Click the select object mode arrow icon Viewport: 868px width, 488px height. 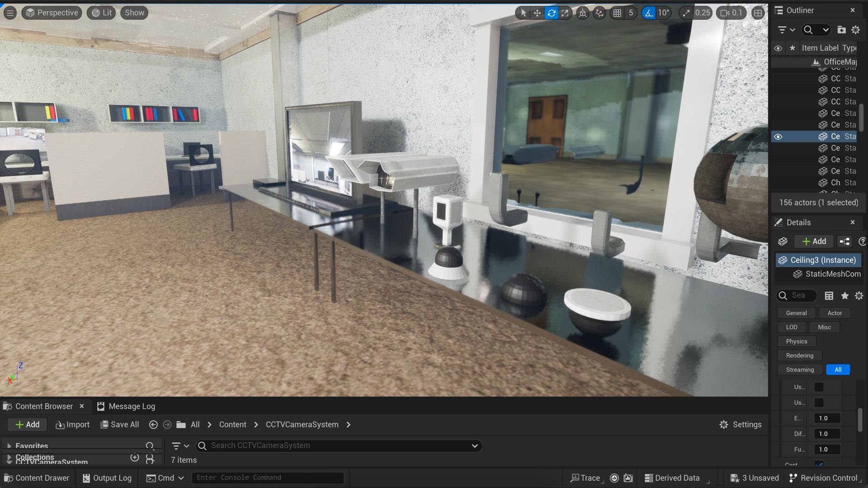(524, 13)
